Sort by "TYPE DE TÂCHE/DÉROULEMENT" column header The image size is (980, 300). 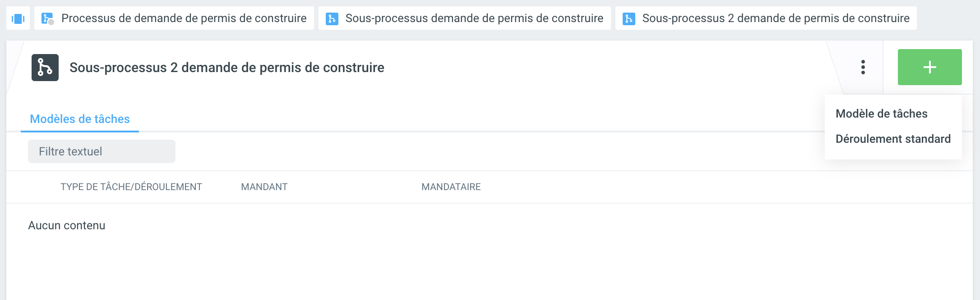coord(131,187)
